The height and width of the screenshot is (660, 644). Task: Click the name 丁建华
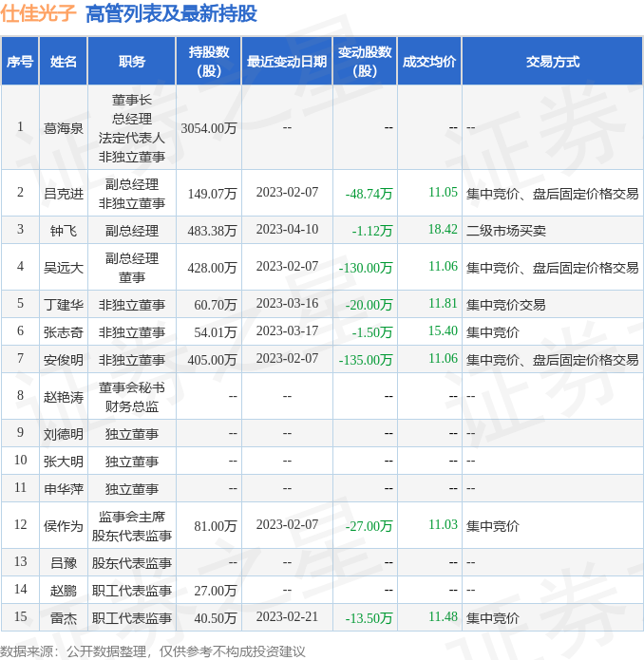[x=63, y=305]
